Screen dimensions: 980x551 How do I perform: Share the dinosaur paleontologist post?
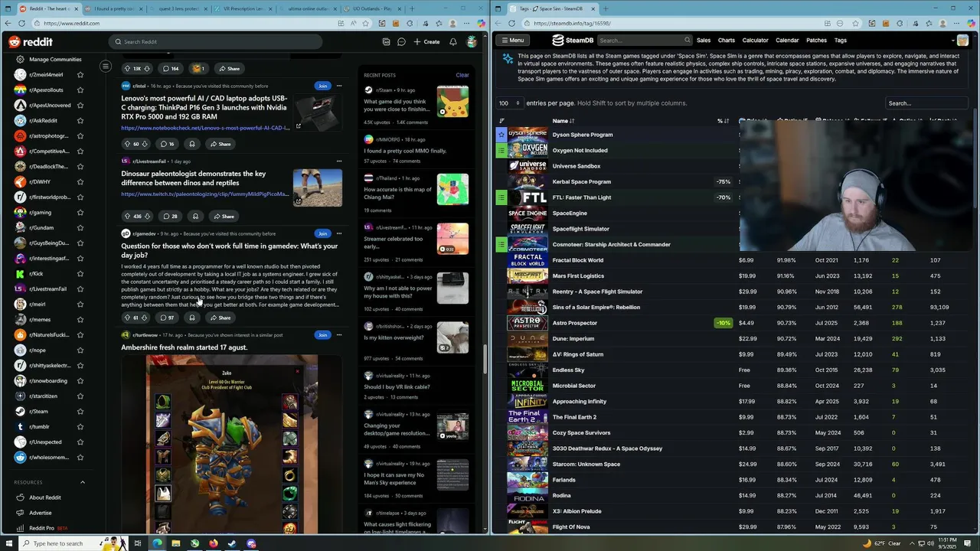tap(224, 216)
